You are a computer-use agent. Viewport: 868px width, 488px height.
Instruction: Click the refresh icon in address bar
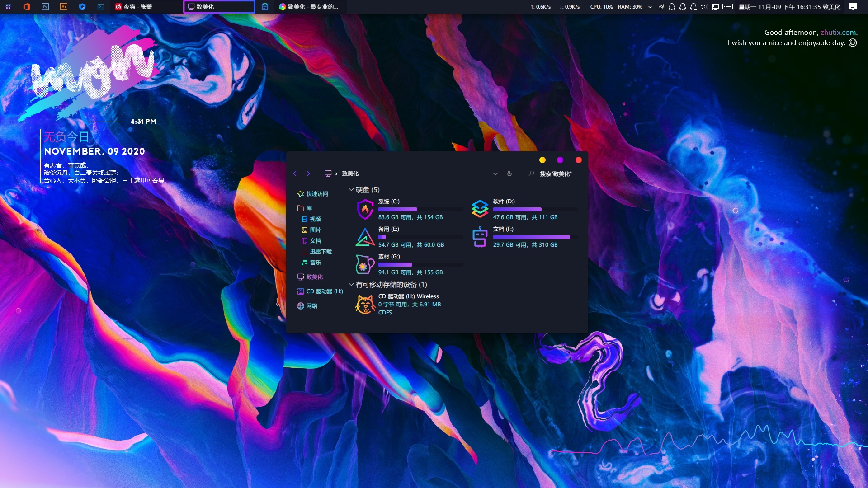pos(509,174)
